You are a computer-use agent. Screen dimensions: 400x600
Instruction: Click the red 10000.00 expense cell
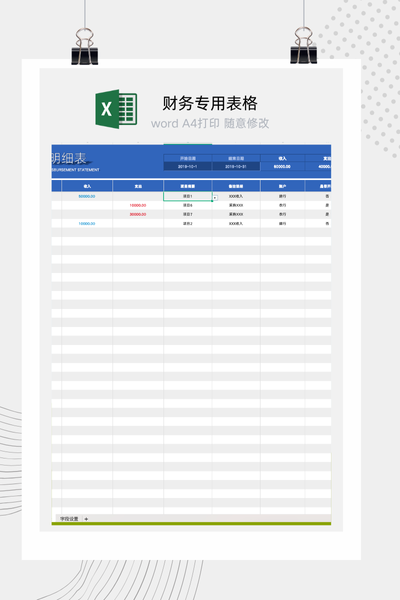pos(138,205)
